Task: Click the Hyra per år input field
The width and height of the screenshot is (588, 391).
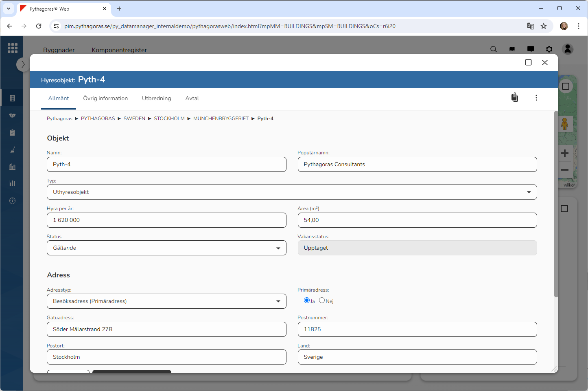Action: click(166, 220)
